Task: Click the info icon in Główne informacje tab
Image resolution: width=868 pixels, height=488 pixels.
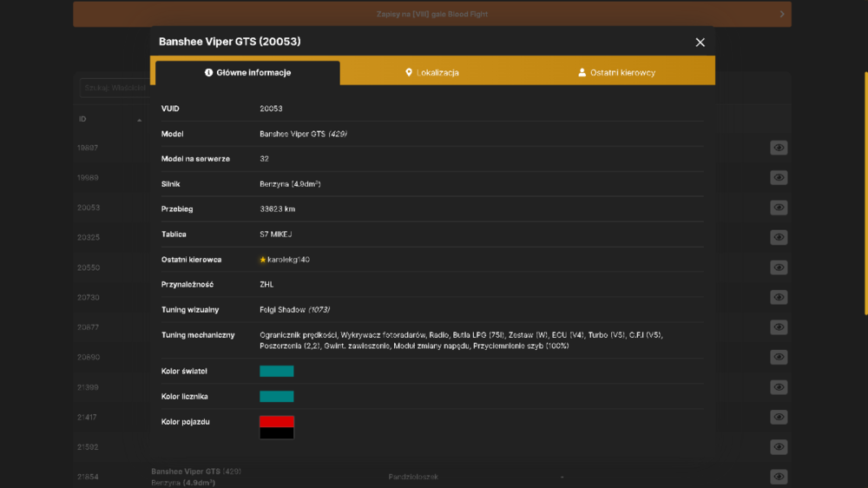Action: (208, 73)
